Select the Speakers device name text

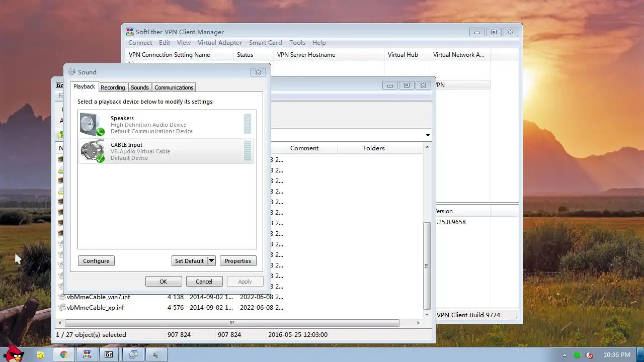point(122,118)
